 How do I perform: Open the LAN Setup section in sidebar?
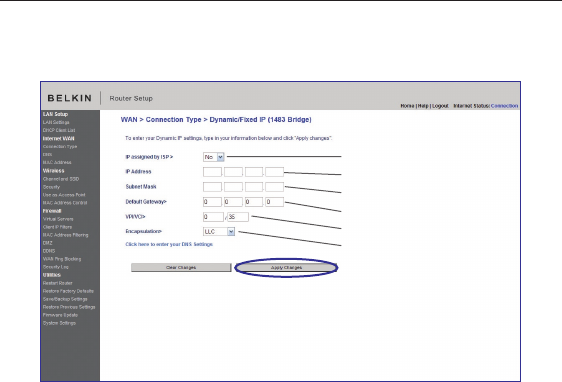pos(55,114)
